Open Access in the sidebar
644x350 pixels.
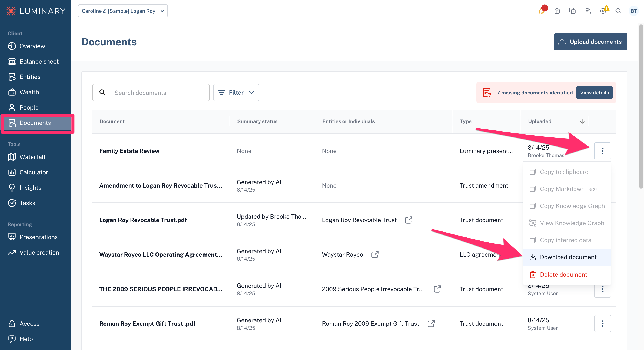(x=36, y=324)
